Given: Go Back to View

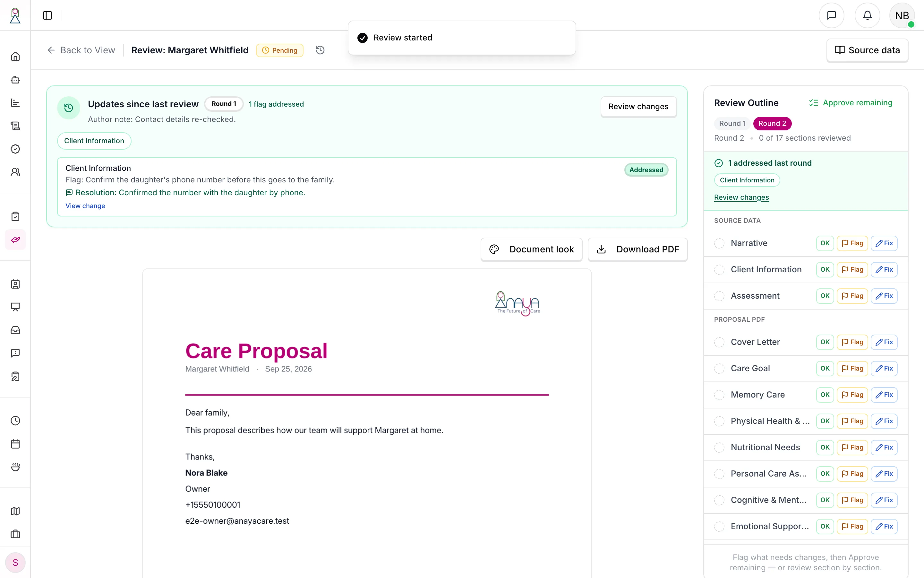Looking at the screenshot, I should [81, 50].
